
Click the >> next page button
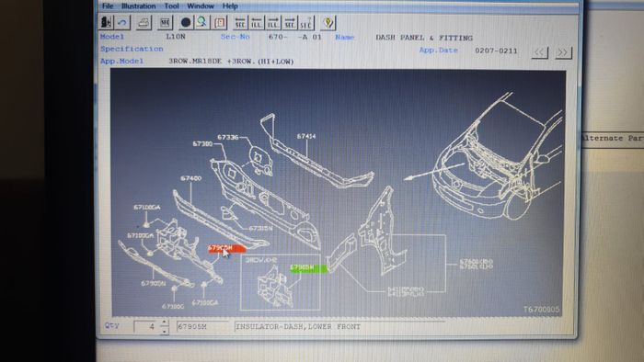click(563, 52)
